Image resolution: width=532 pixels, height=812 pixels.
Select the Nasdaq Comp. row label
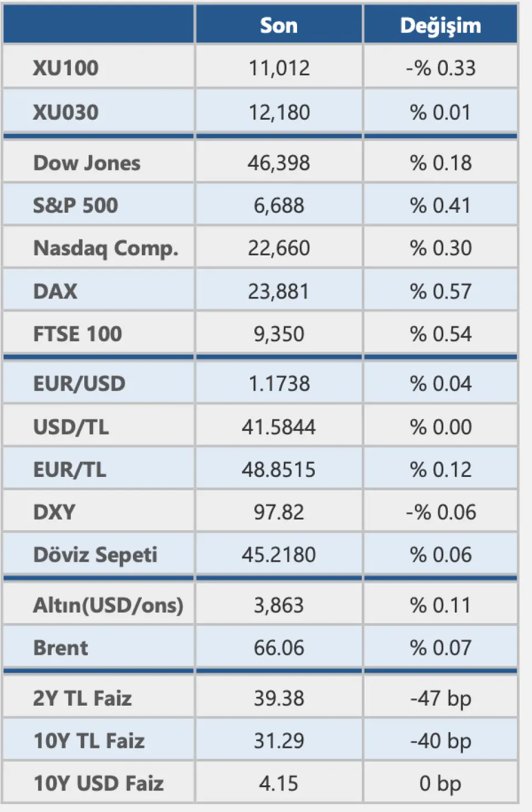click(106, 248)
